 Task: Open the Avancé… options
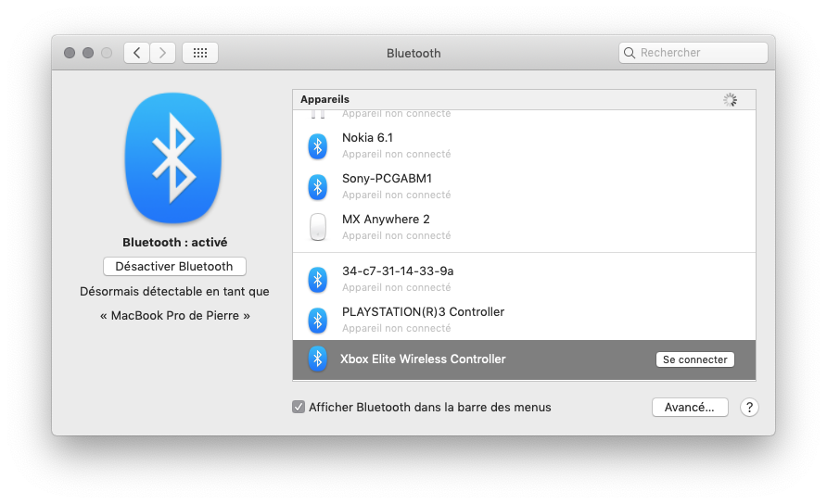690,407
